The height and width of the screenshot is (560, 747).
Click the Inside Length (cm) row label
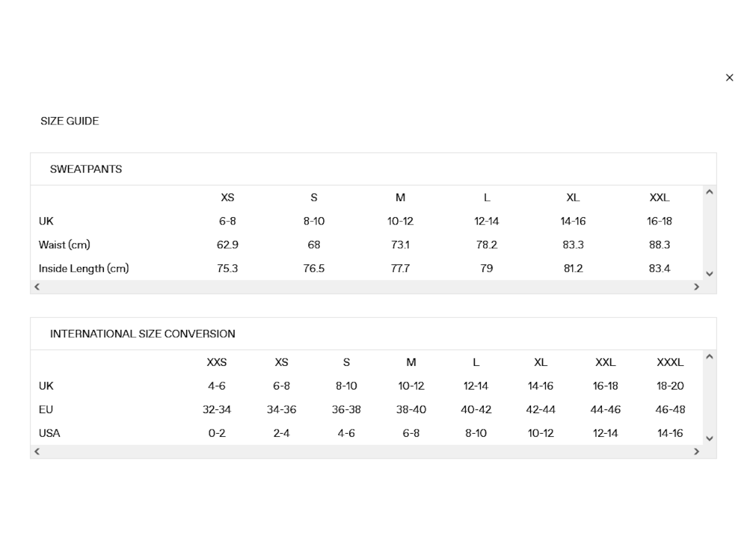[83, 269]
